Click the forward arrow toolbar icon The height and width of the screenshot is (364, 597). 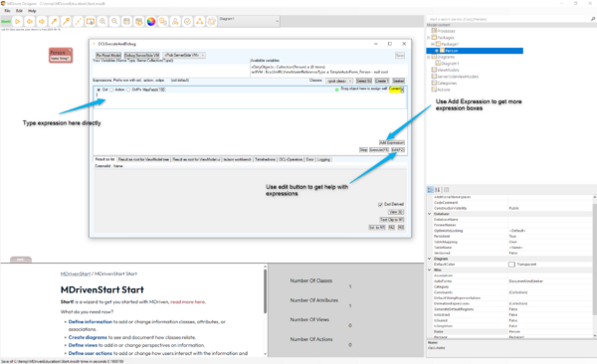click(42, 21)
